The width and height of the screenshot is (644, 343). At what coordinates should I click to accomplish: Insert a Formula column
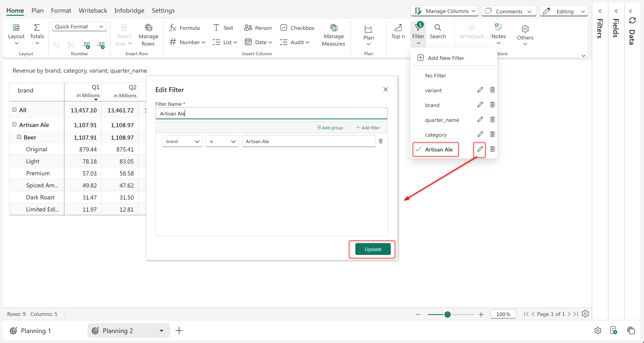184,28
